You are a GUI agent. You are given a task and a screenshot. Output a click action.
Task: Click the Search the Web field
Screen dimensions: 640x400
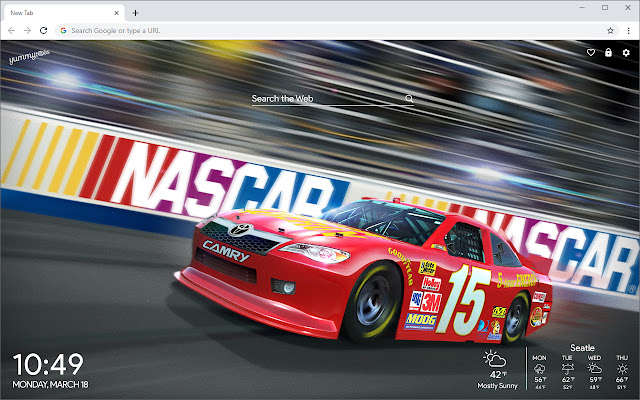click(332, 99)
